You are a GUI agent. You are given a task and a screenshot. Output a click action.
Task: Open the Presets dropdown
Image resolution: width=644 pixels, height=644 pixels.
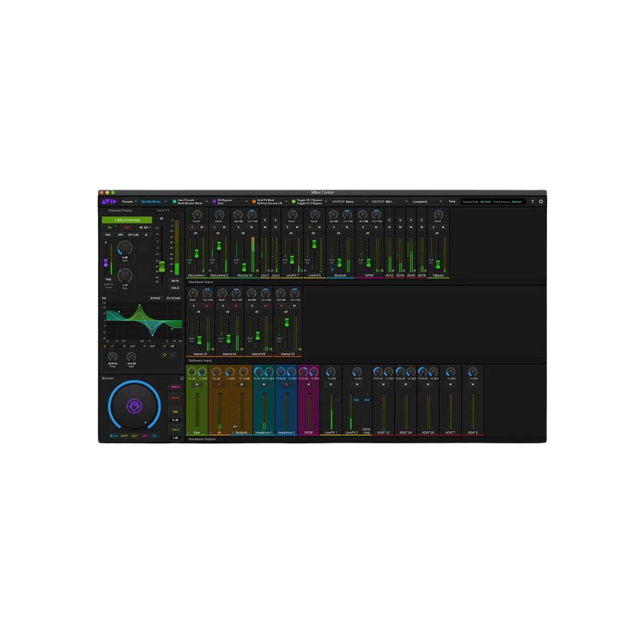click(x=129, y=202)
